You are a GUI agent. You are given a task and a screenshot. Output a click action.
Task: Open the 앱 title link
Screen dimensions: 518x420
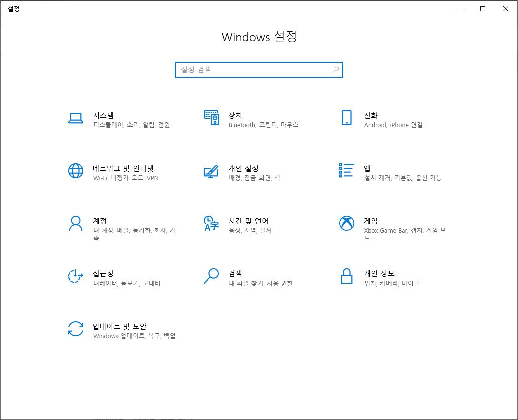point(367,169)
